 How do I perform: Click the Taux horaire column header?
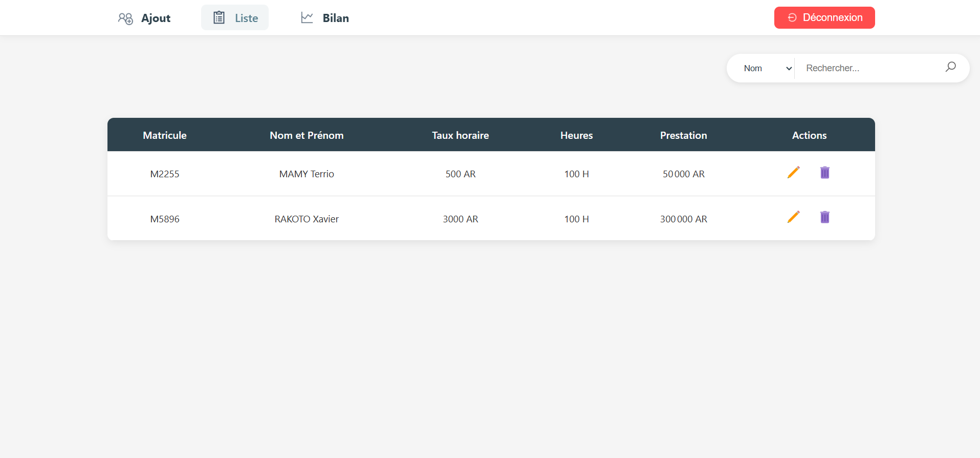pos(460,135)
